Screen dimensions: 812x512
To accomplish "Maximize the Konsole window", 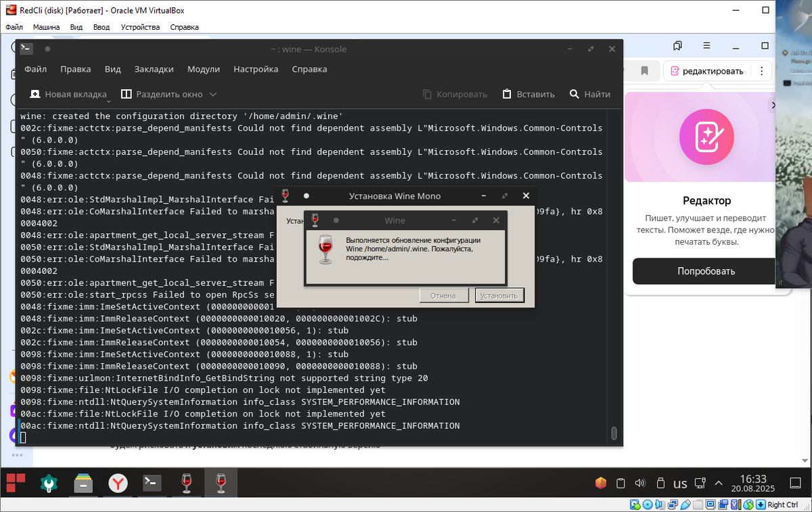I will [591, 49].
